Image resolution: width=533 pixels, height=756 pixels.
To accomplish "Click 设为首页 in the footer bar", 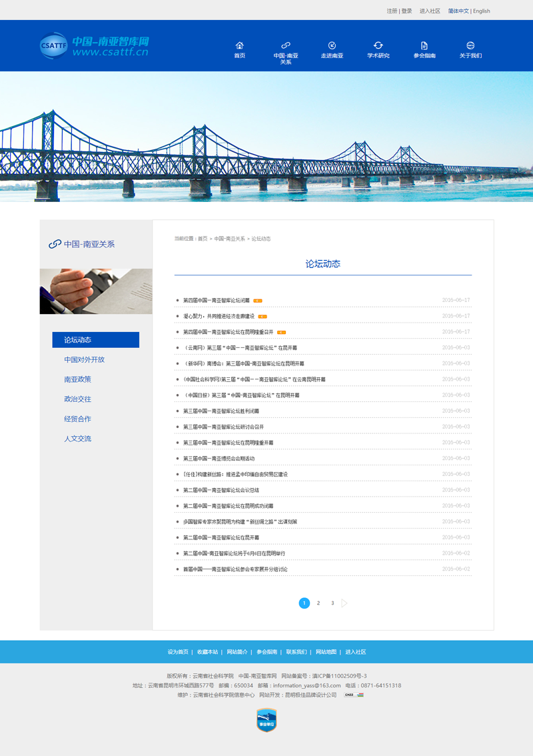I will click(x=178, y=652).
